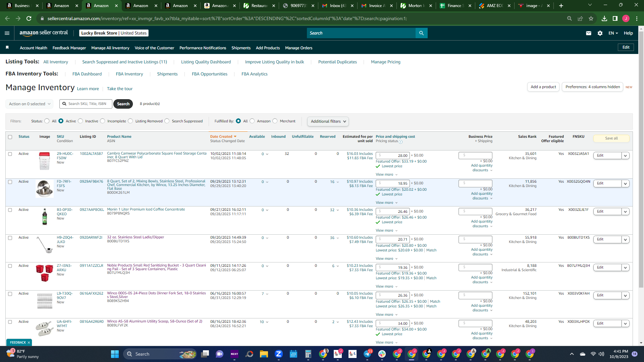Click the Search button beside SKU field
Image resolution: width=644 pixels, height=362 pixels.
(x=123, y=104)
